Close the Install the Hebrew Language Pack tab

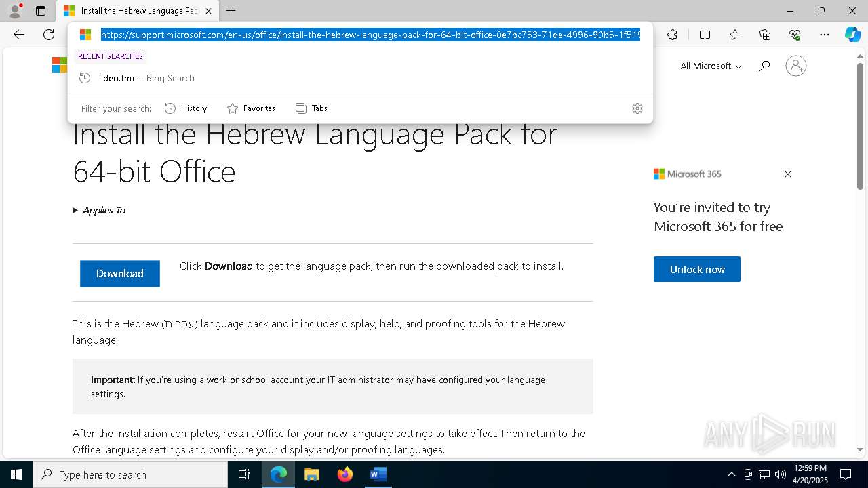209,11
